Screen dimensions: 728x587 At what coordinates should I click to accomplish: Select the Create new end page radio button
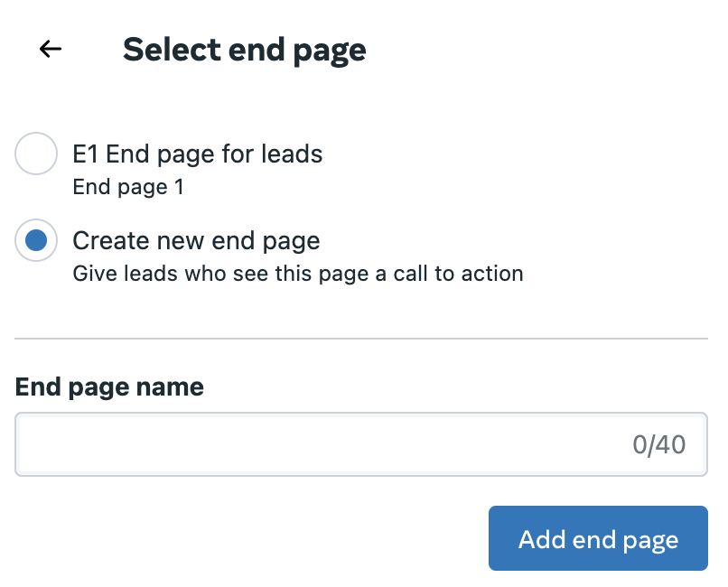[x=36, y=240]
